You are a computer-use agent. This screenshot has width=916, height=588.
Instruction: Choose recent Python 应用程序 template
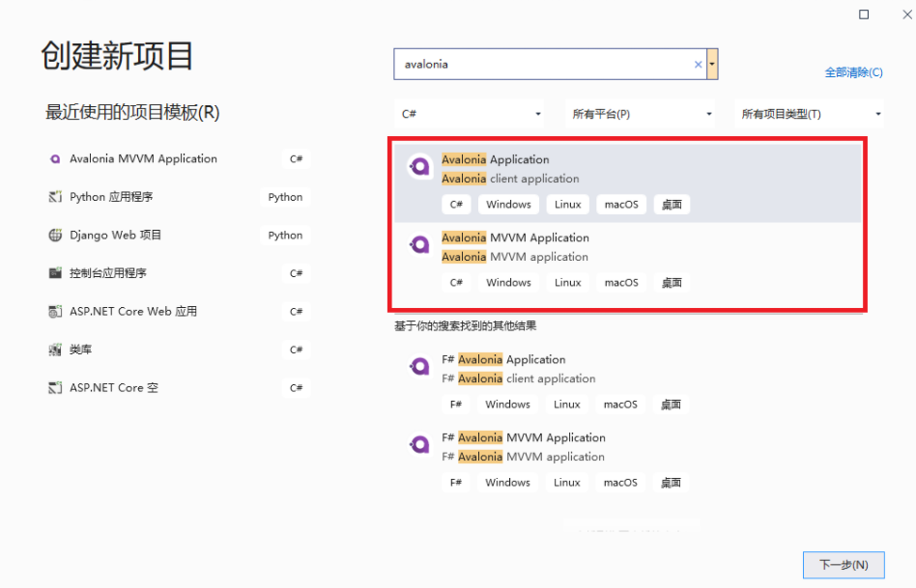pos(178,197)
